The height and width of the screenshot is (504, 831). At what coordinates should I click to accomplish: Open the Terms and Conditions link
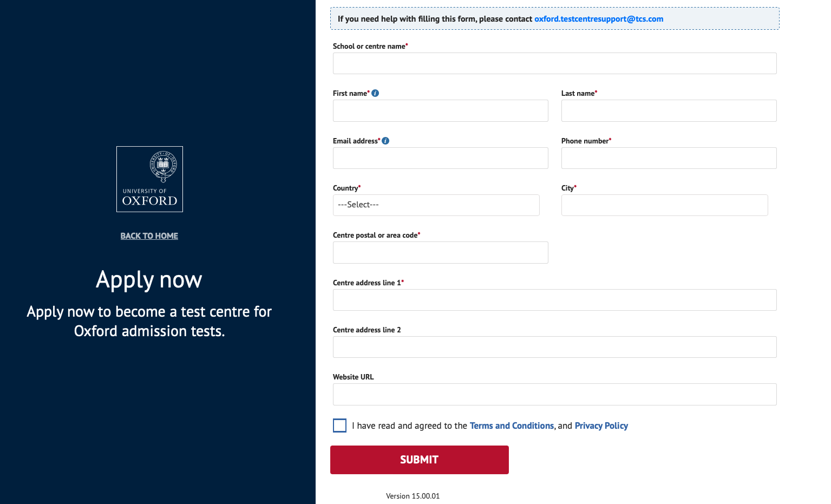click(512, 426)
